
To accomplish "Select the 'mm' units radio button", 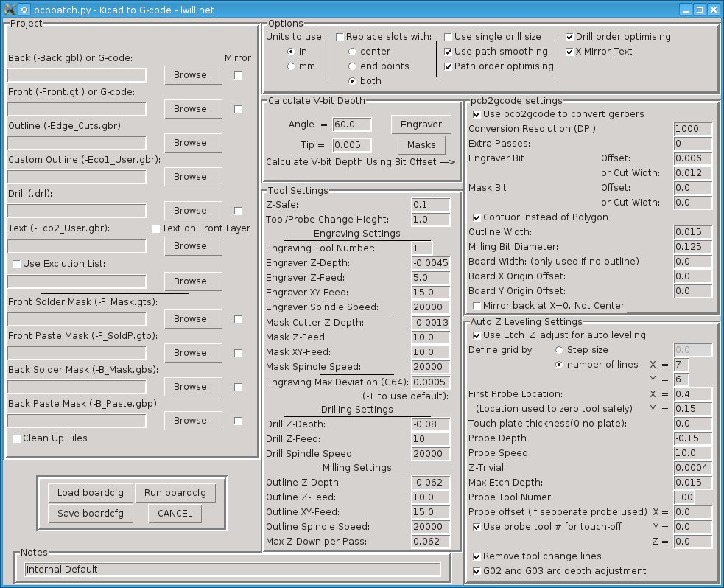I will pos(290,66).
